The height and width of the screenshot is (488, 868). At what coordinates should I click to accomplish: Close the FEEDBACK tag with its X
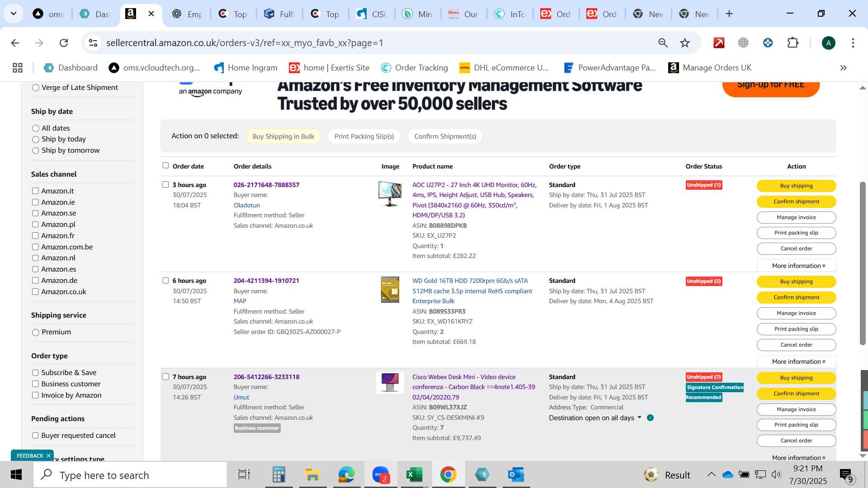coord(48,456)
